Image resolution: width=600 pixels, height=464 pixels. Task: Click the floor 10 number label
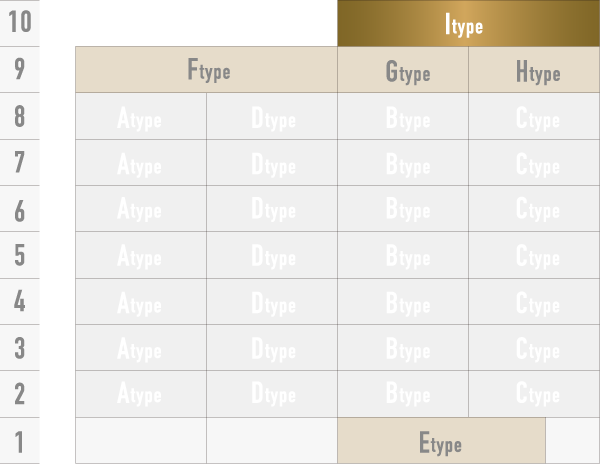point(20,24)
